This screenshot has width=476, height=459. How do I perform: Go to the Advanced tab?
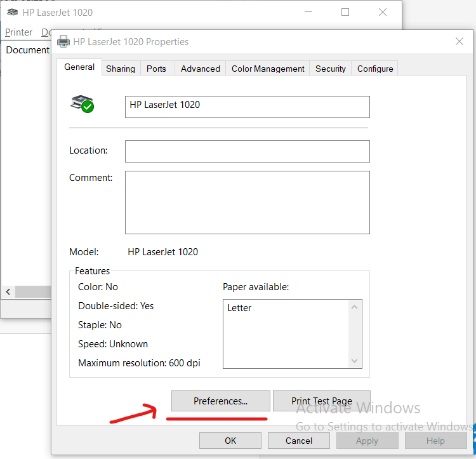click(x=200, y=69)
